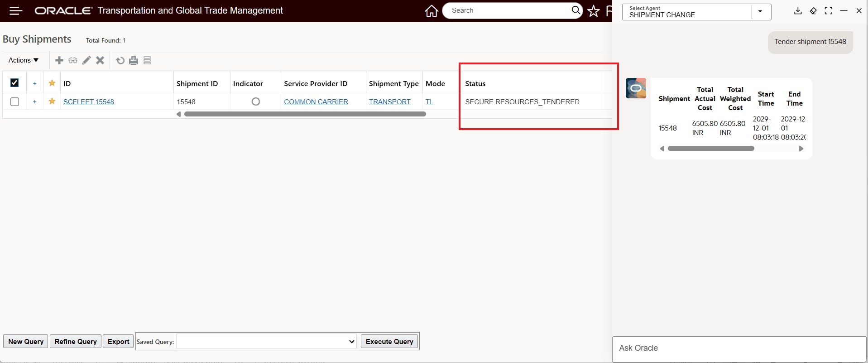Click the search magnifier icon
The width and height of the screenshot is (868, 363).
click(x=575, y=10)
